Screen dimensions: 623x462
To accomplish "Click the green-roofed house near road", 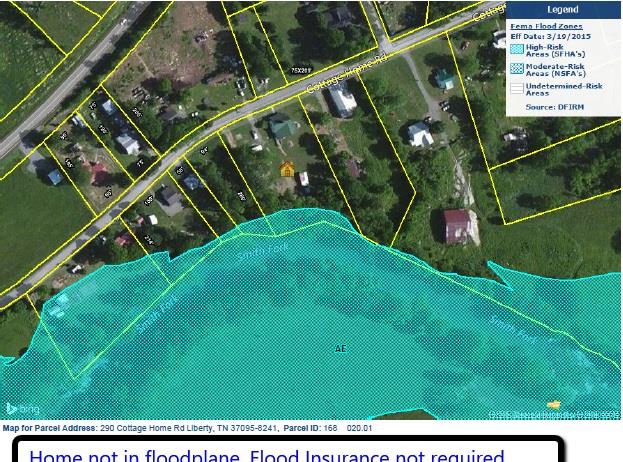I will (282, 126).
